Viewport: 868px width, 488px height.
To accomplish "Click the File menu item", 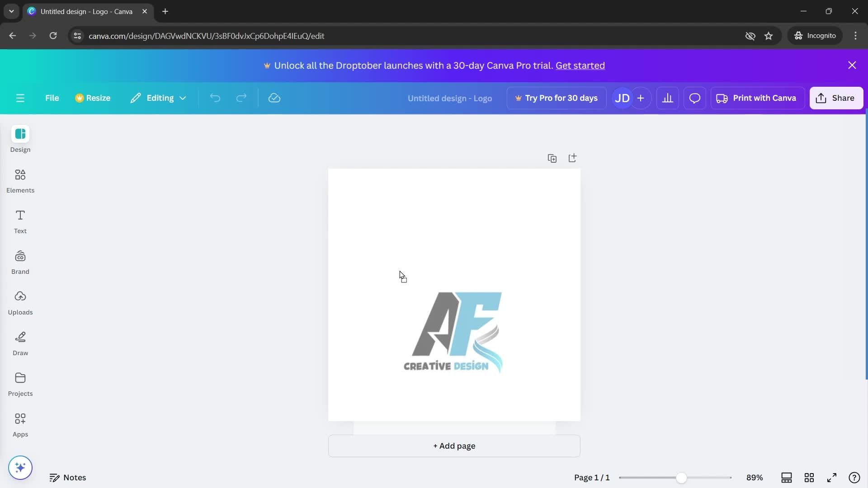I will tap(52, 99).
